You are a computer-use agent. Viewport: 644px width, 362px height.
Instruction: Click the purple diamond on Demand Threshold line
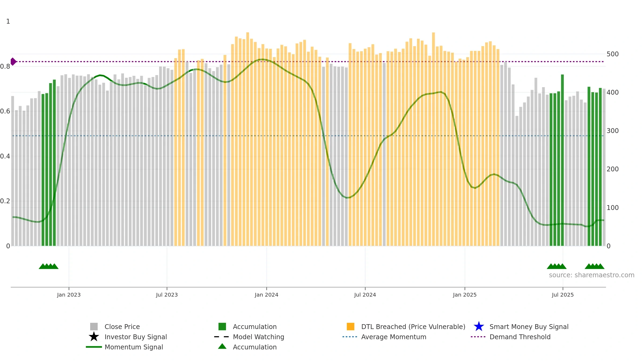[13, 62]
